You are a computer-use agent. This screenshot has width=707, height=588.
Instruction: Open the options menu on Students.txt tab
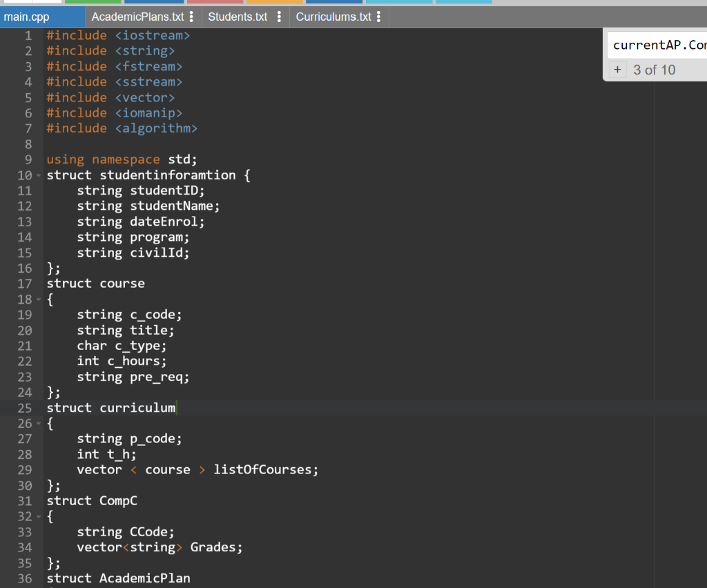pyautogui.click(x=279, y=15)
